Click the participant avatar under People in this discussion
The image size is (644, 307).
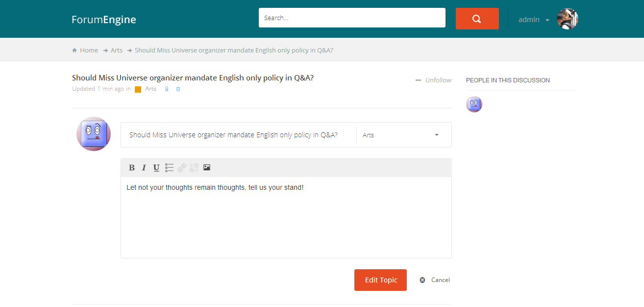(x=474, y=104)
